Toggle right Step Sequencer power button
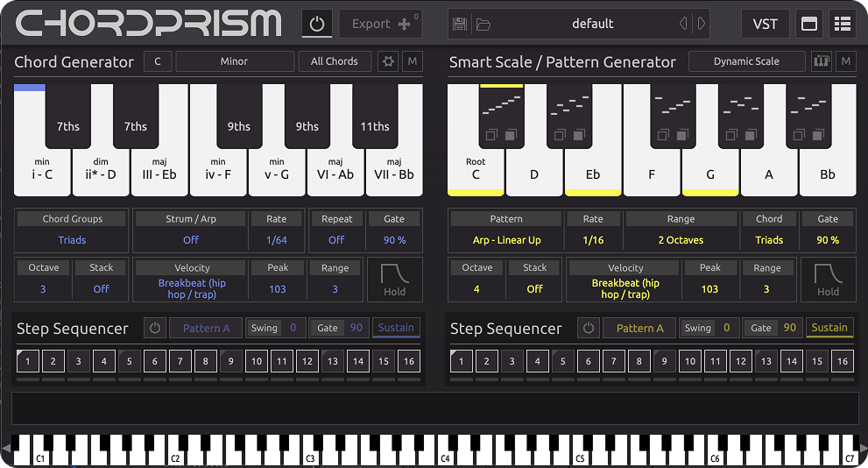The height and width of the screenshot is (468, 868). [589, 328]
